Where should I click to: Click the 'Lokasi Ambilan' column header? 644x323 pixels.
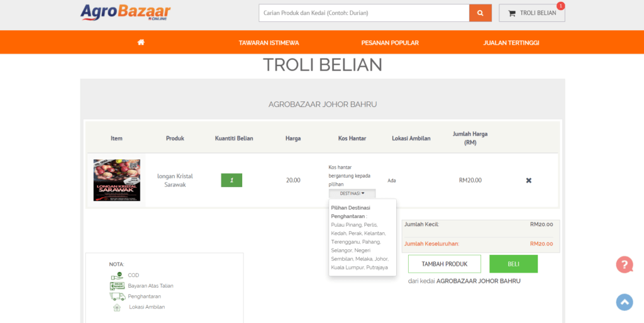pos(411,139)
